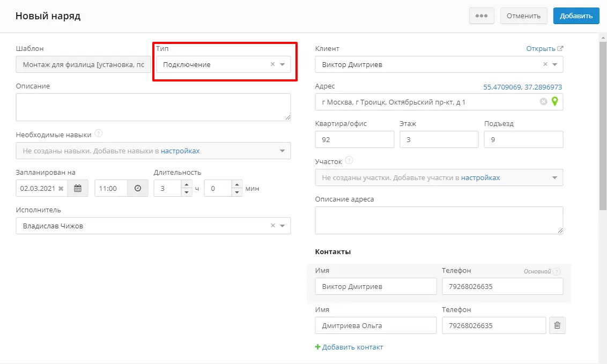The image size is (607, 364).
Task: Clear the selected Тип value
Action: tap(272, 64)
